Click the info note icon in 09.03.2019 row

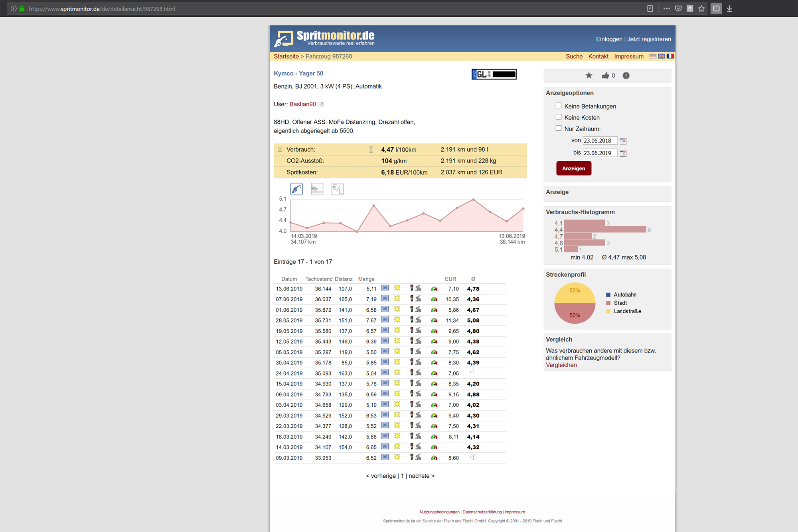[x=473, y=457]
